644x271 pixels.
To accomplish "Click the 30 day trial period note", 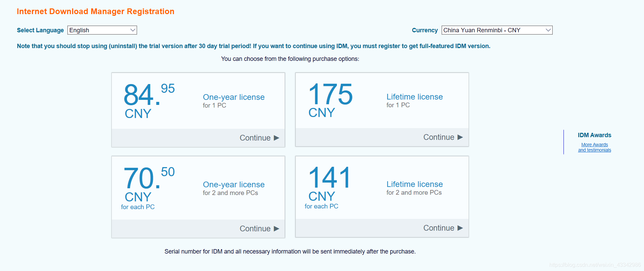I will pos(254,46).
